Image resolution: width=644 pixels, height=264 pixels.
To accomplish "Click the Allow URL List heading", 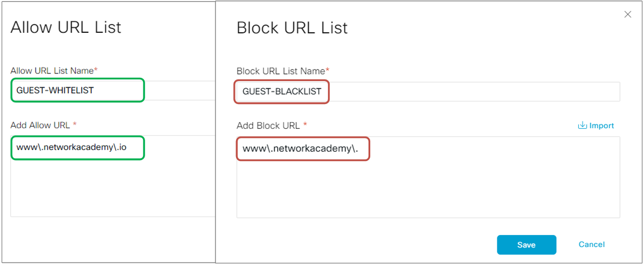I will [66, 27].
